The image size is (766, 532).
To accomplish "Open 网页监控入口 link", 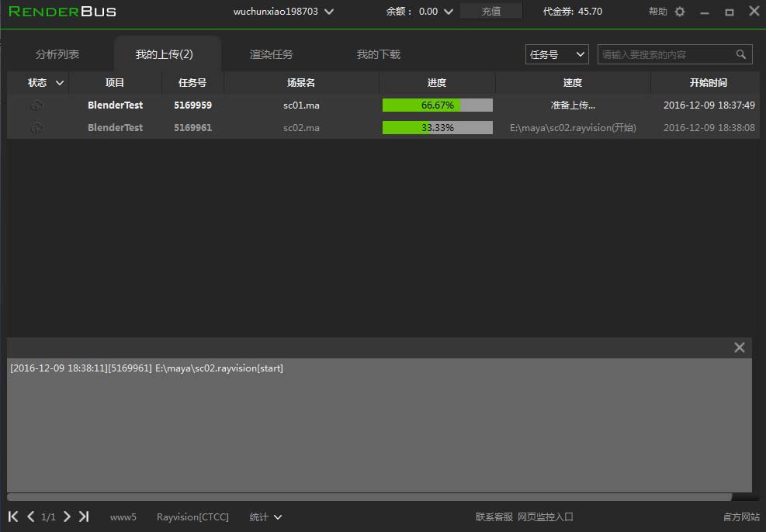I will (x=545, y=516).
